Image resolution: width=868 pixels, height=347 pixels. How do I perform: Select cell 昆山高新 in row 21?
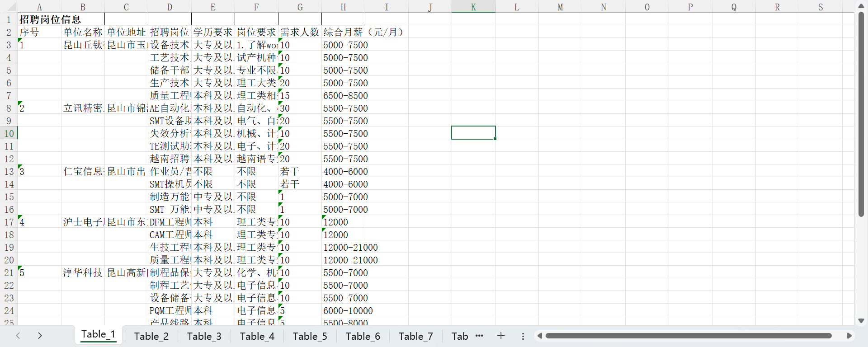[x=126, y=272]
